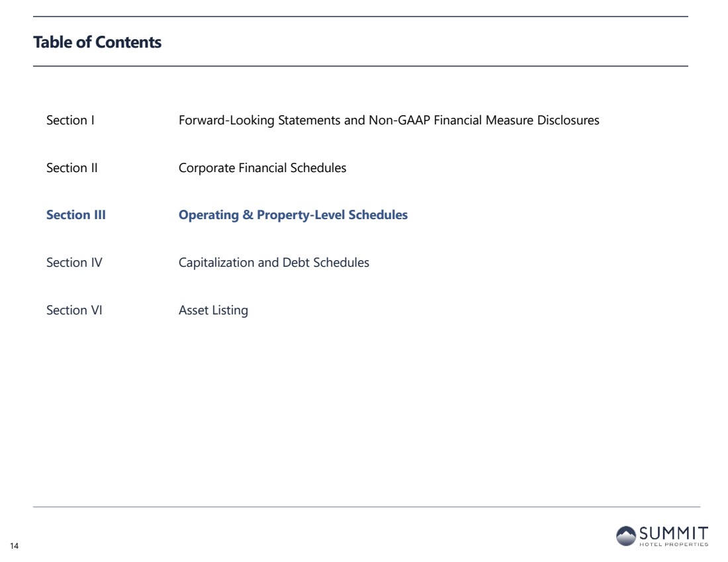
Task: Open Operating & Property-Level Schedules entry
Action: 293,215
